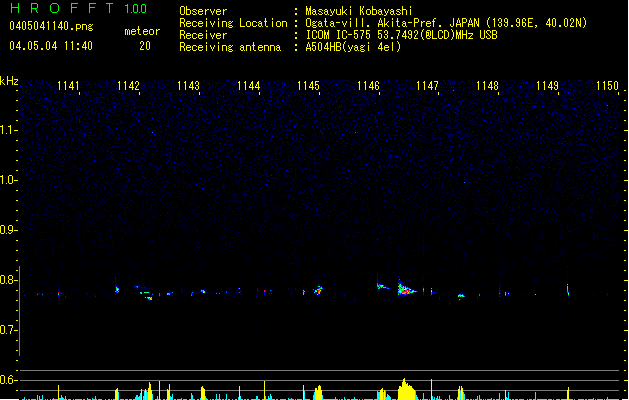This screenshot has height=400, width=629.
Task: Click time axis label 1141
Action: click(68, 86)
